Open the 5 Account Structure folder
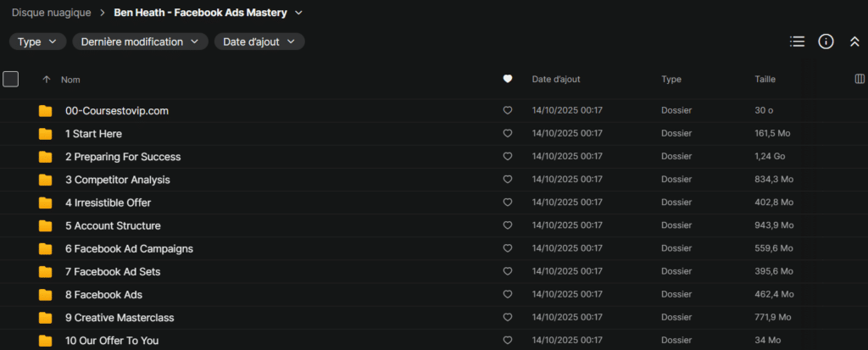Image resolution: width=868 pixels, height=350 pixels. pyautogui.click(x=113, y=226)
